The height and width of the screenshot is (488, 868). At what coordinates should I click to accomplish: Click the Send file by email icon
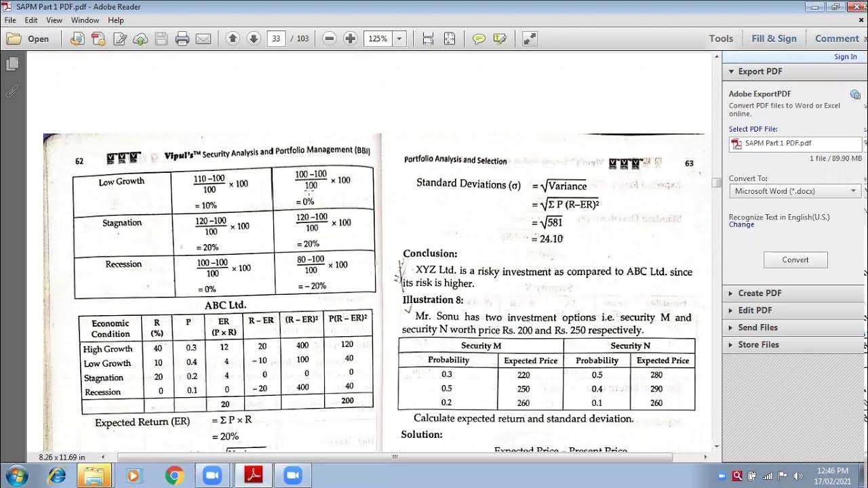[x=203, y=39]
